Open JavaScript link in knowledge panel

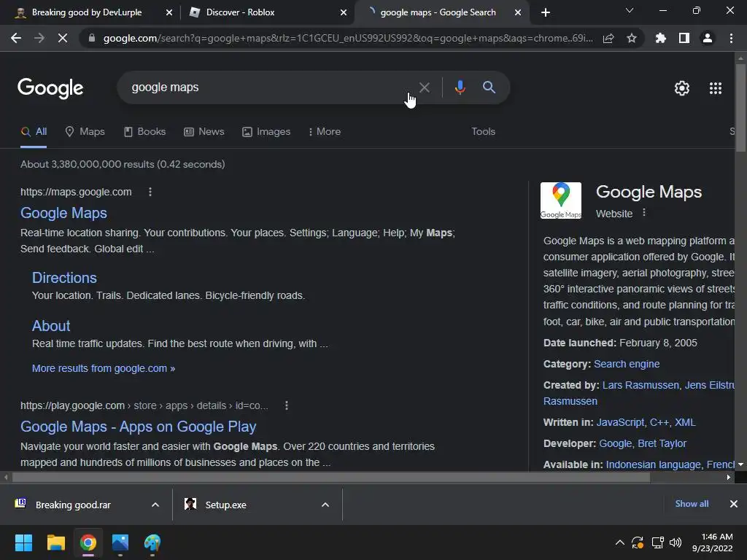(x=620, y=422)
